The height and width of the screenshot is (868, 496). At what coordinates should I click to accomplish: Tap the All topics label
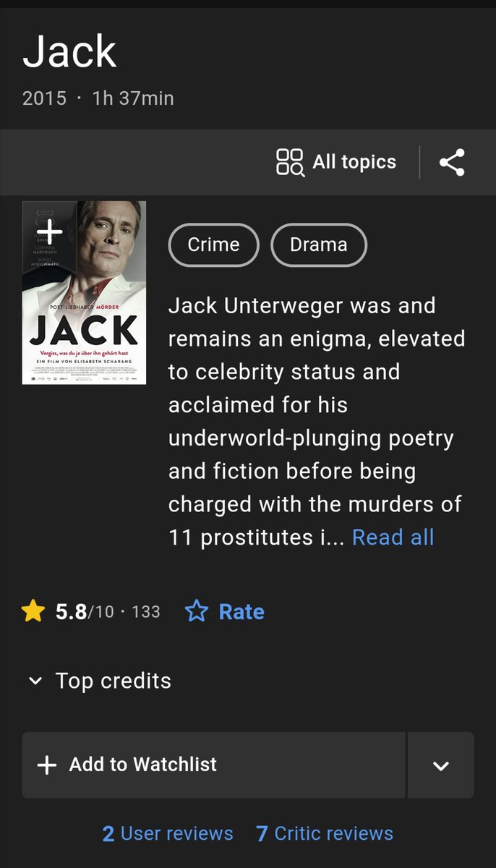(354, 162)
